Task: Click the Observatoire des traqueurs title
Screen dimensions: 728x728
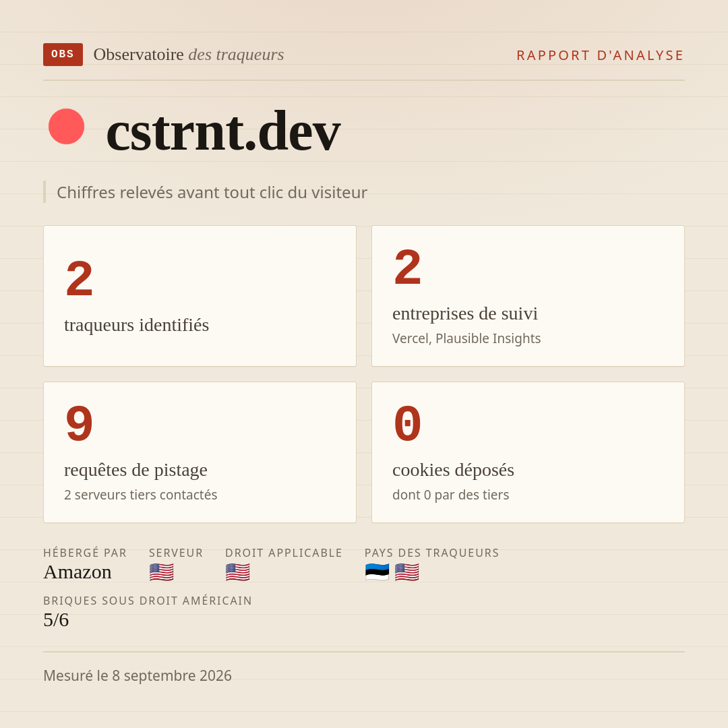Action: (x=189, y=55)
